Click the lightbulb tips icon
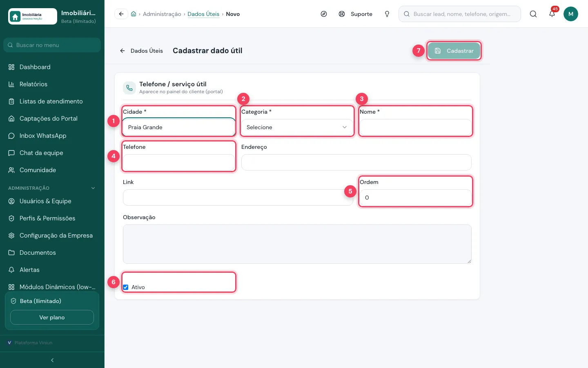Screen dimensions: 588x368 click(x=387, y=14)
